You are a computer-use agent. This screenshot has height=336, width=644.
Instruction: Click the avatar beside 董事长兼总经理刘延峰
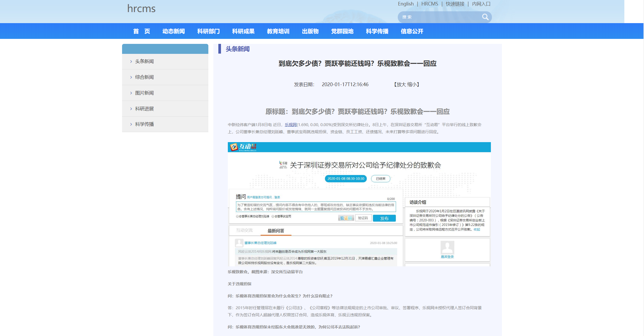click(240, 243)
